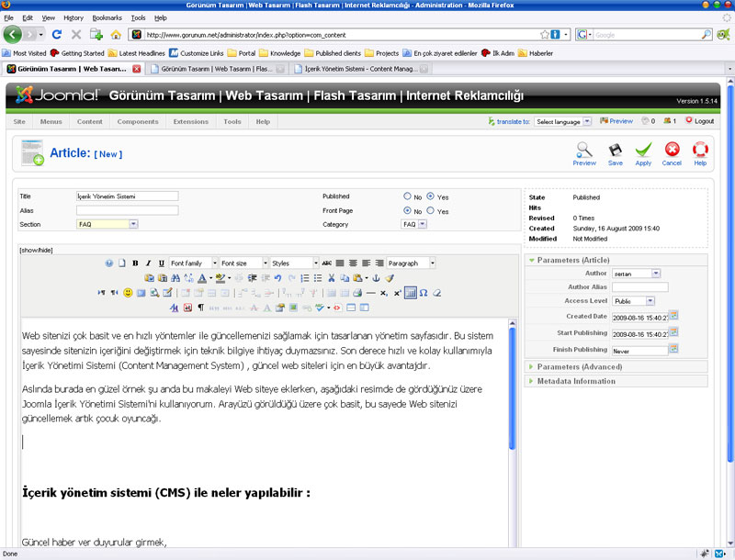Click the eraser remove formatting icon
735x560 pixels.
pos(437,293)
